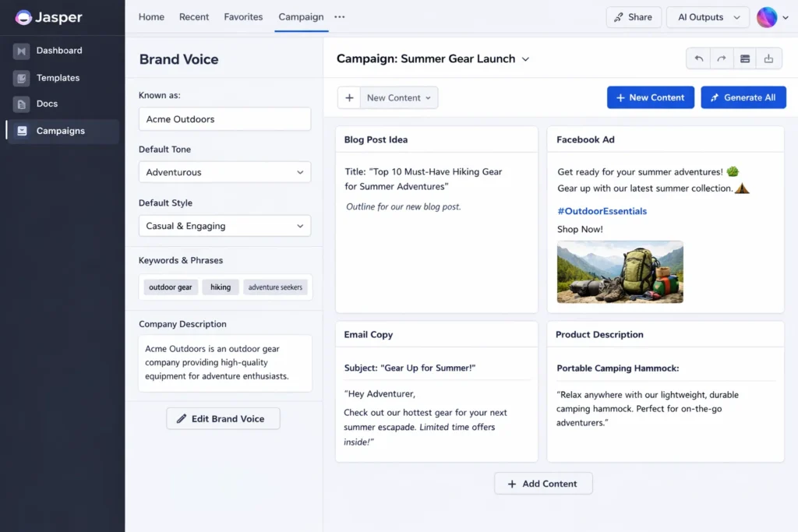Open the Default Tone dropdown

coord(224,172)
